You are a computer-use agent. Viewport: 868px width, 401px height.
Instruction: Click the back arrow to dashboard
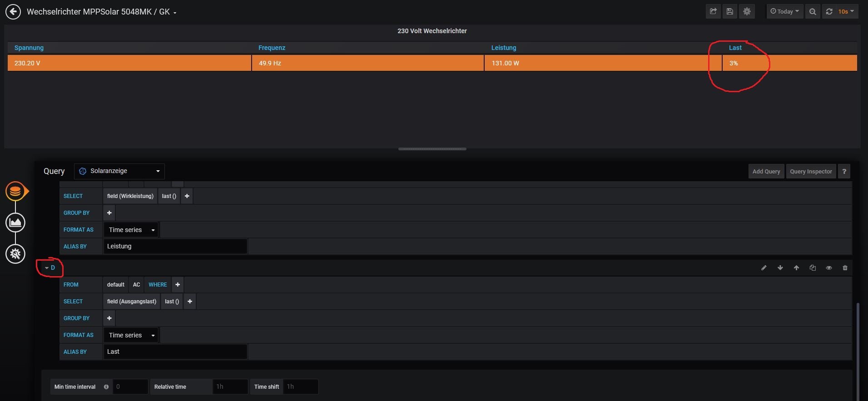coord(13,12)
